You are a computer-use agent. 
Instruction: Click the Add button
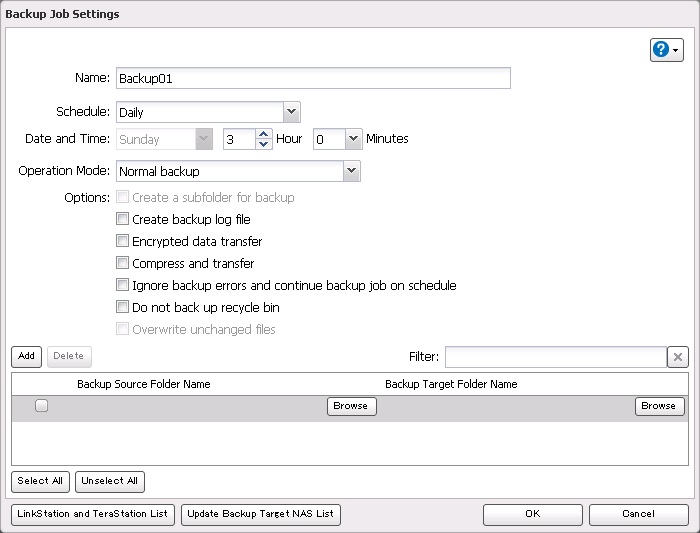click(26, 356)
